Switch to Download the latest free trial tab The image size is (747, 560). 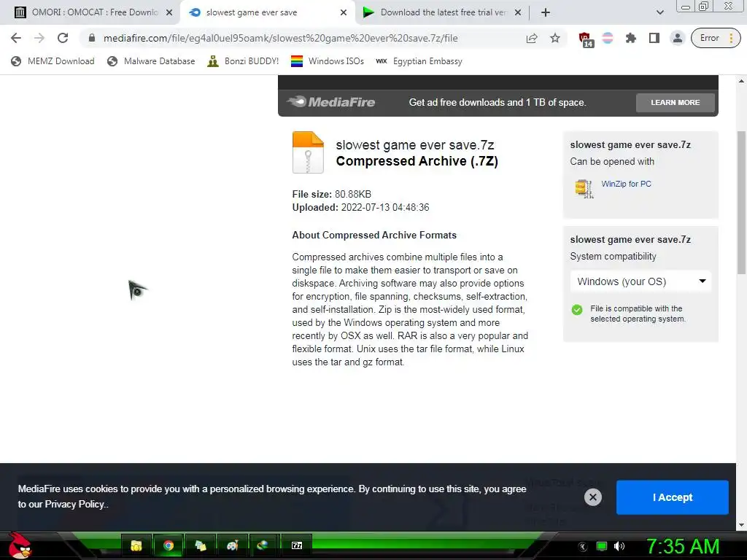coord(443,12)
